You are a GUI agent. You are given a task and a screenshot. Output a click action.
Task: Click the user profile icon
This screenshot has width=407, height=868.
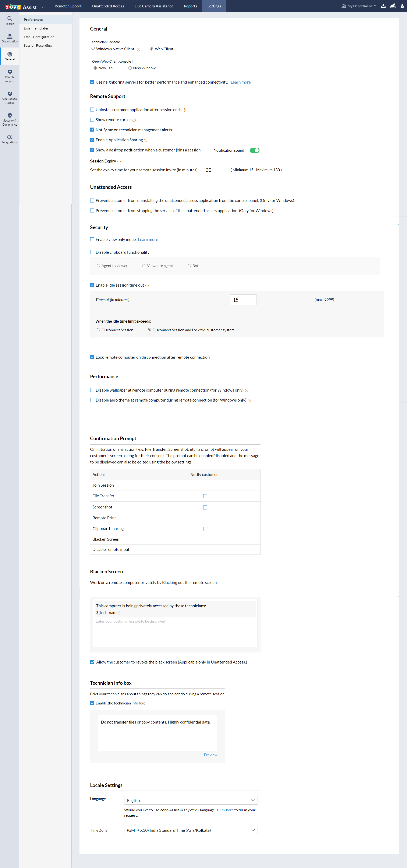[402, 6]
